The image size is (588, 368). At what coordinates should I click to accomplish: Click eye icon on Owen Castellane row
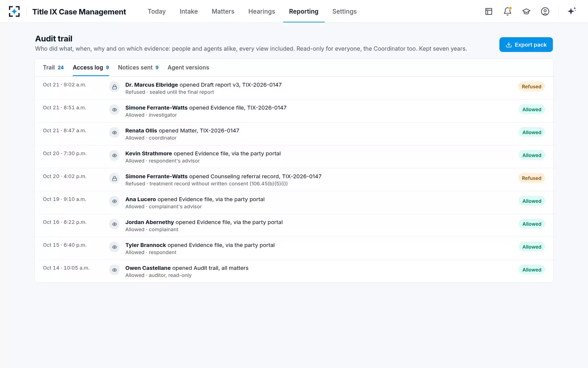[x=114, y=270]
